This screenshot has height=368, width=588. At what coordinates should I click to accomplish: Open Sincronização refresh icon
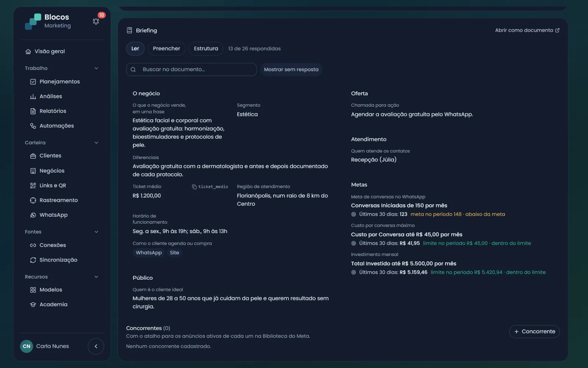[33, 260]
